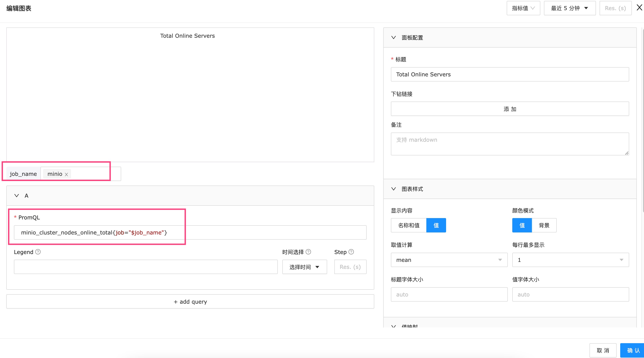Focus the PromQL query input

point(190,232)
